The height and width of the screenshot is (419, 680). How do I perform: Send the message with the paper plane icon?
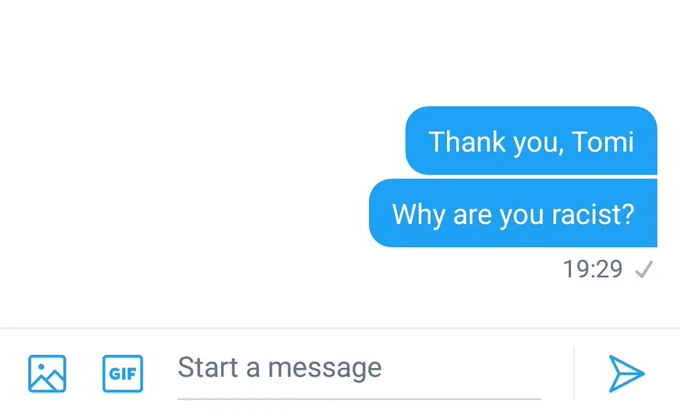[x=626, y=373]
